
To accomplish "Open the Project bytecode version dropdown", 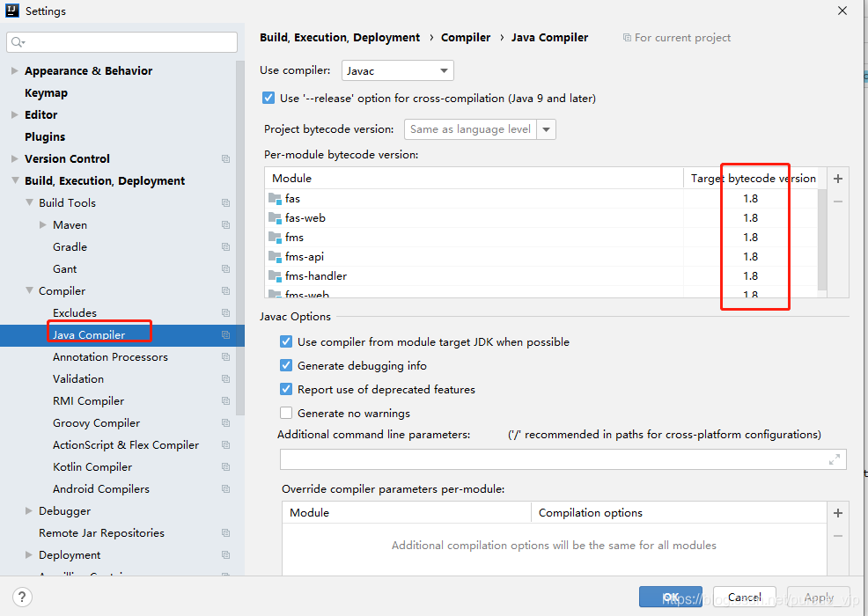I will 546,128.
